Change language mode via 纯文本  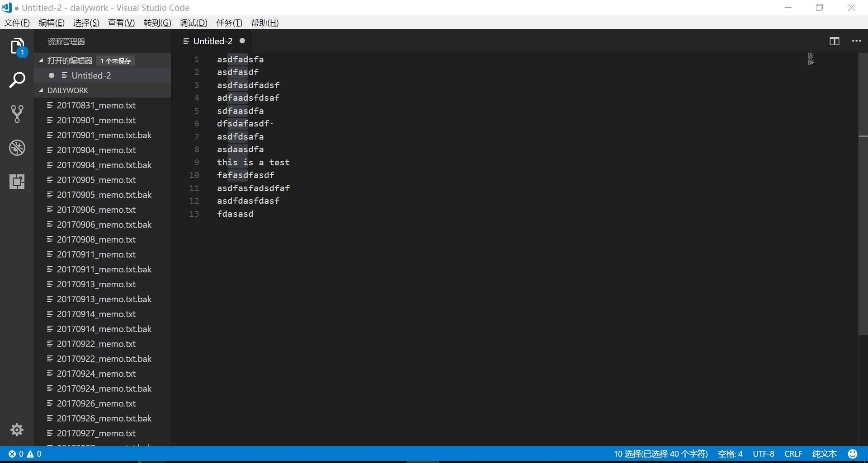(x=824, y=454)
